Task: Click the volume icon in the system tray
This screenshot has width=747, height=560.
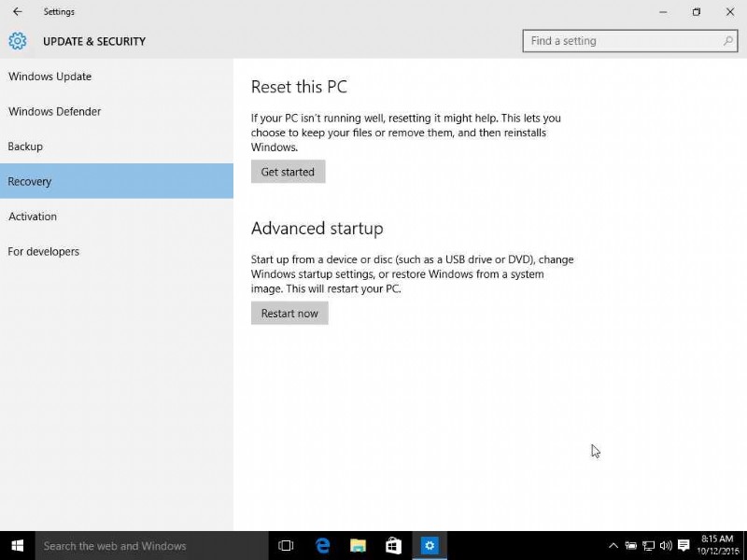Action: [x=666, y=546]
